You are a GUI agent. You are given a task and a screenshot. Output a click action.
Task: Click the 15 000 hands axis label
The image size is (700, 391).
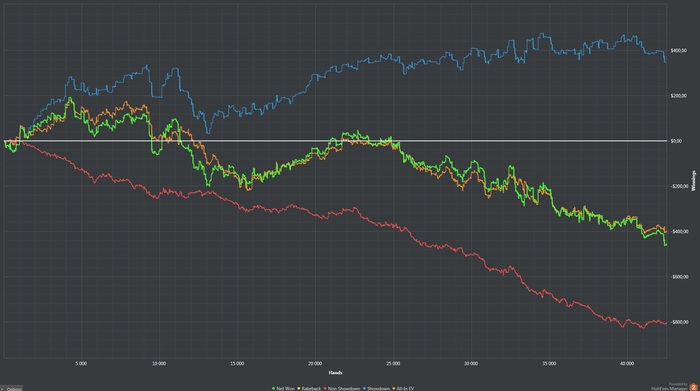(237, 364)
